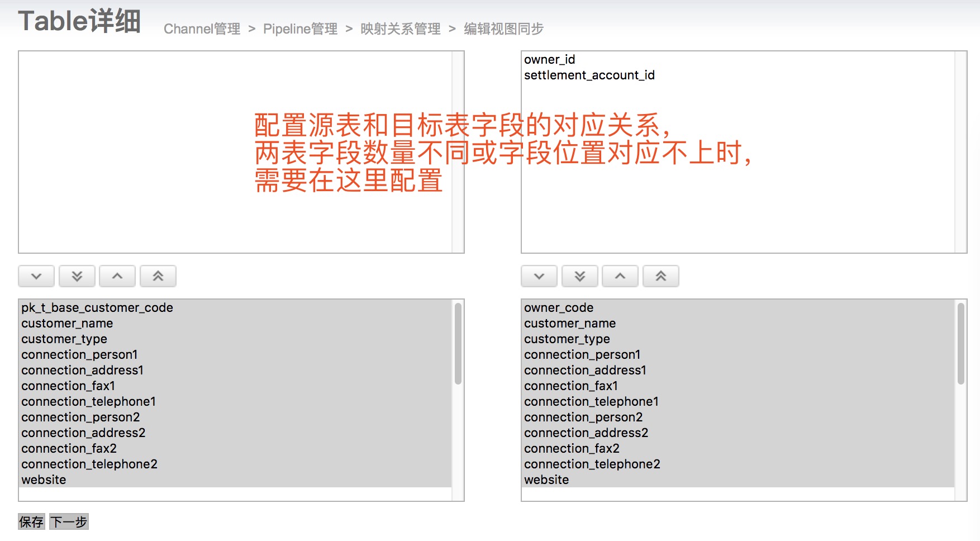
Task: Click target panel move-all-up double chevron button
Action: [661, 276]
